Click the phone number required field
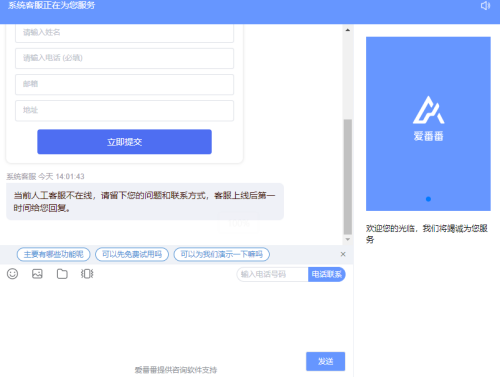Screen dimensions: 500x377 pos(124,58)
